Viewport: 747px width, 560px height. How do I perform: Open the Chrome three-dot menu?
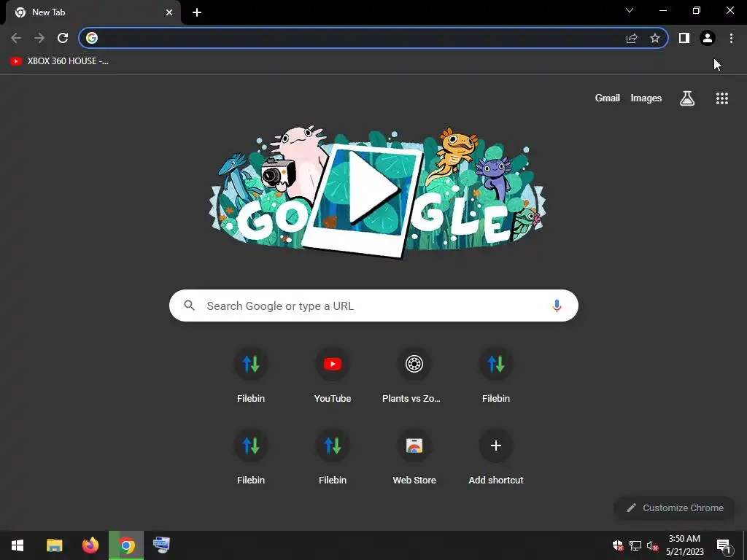click(731, 38)
